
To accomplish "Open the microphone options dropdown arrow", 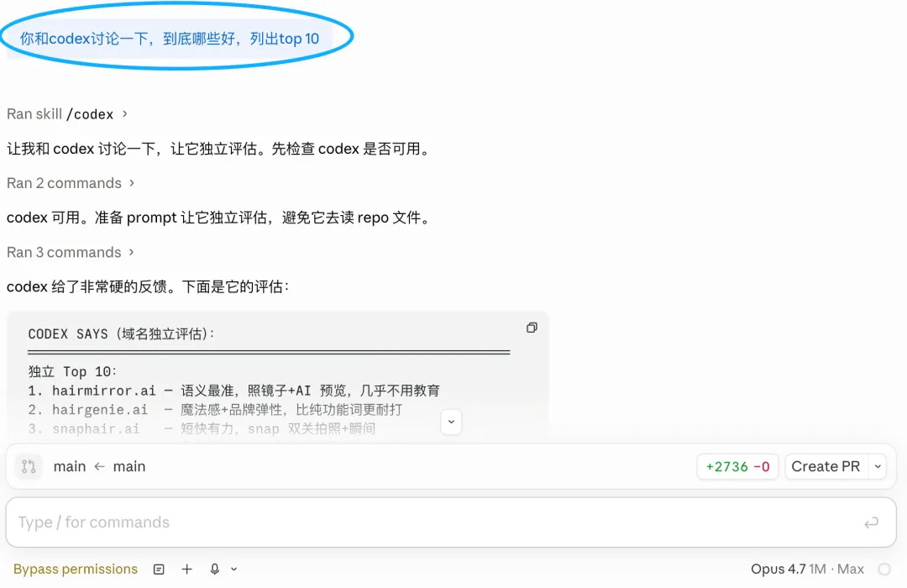I will click(x=233, y=570).
